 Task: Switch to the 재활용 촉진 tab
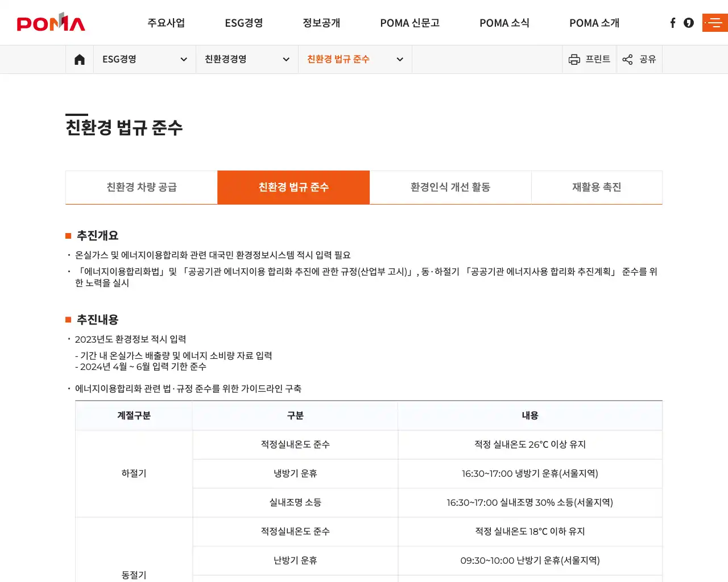[597, 187]
